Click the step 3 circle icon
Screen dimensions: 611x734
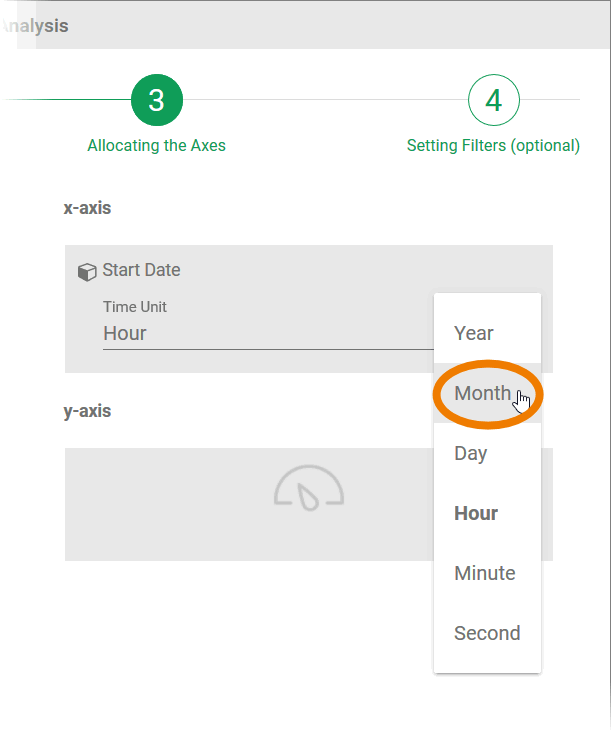coord(157,100)
